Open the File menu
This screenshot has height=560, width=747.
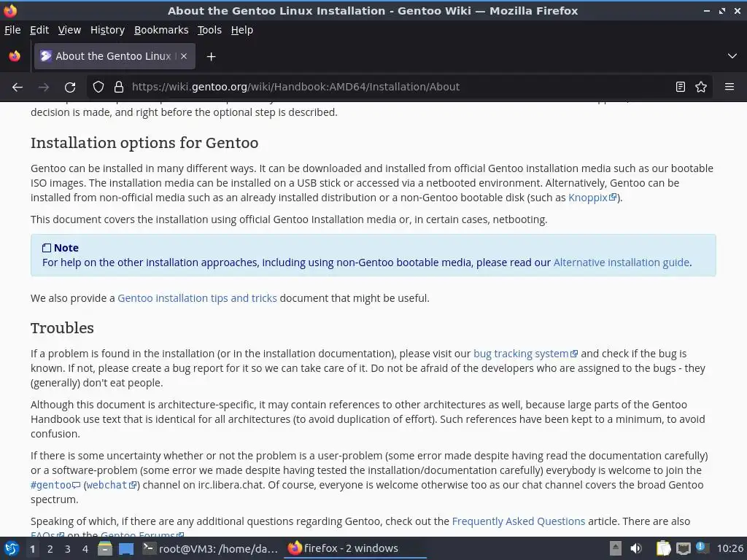(12, 30)
